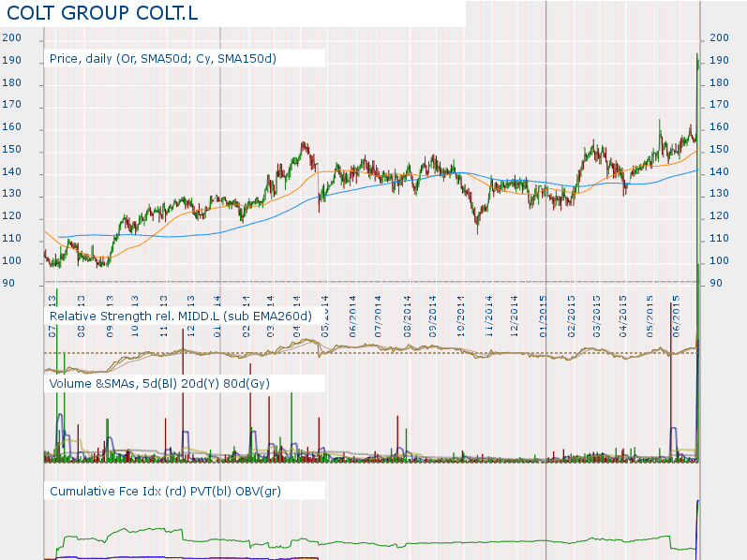This screenshot has width=747, height=560.
Task: Click the 04/2015 date axis label
Action: [623, 317]
